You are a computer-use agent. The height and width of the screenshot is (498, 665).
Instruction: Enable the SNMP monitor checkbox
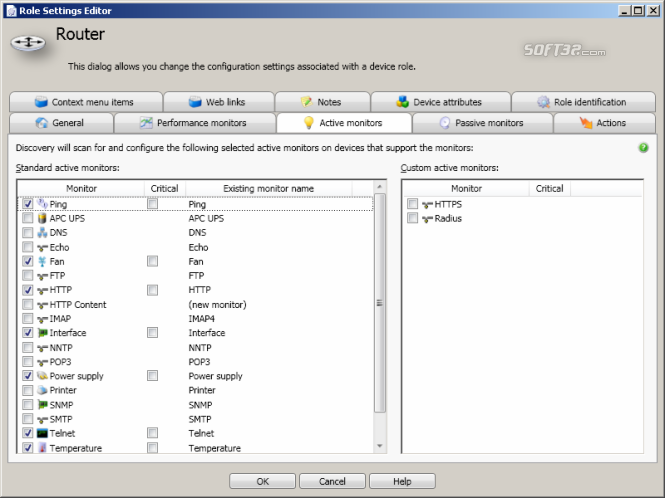click(28, 404)
